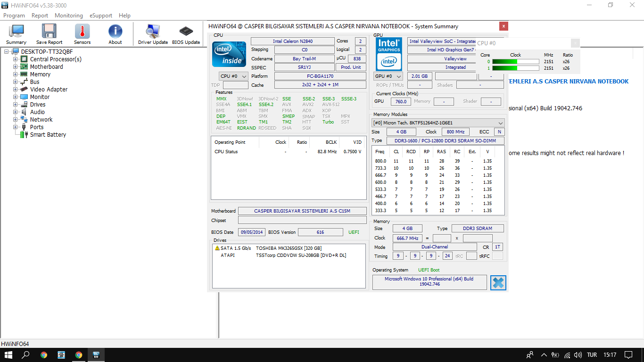Click the Windows 10 operating system button
The image size is (644, 362).
pyautogui.click(x=429, y=282)
